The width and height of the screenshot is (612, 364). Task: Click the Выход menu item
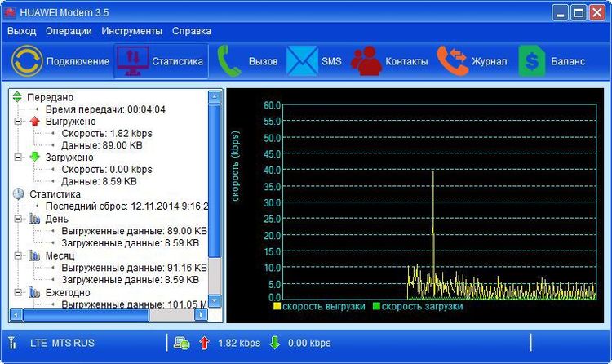pos(22,31)
